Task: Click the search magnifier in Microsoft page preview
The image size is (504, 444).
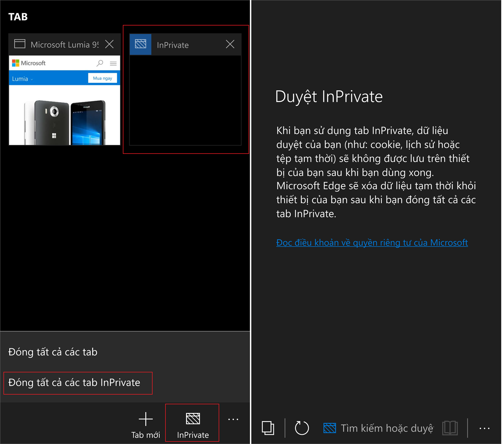Action: [x=100, y=63]
